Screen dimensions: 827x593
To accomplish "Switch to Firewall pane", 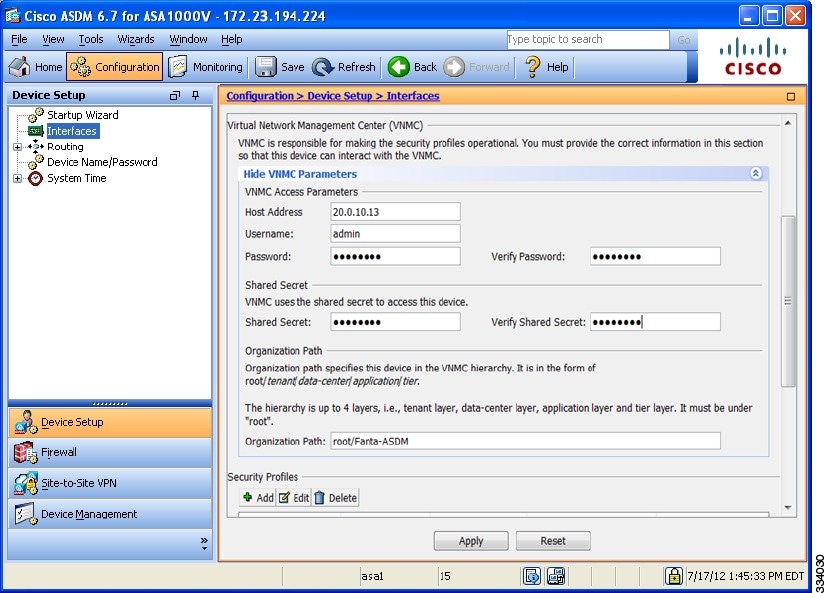I will point(110,453).
